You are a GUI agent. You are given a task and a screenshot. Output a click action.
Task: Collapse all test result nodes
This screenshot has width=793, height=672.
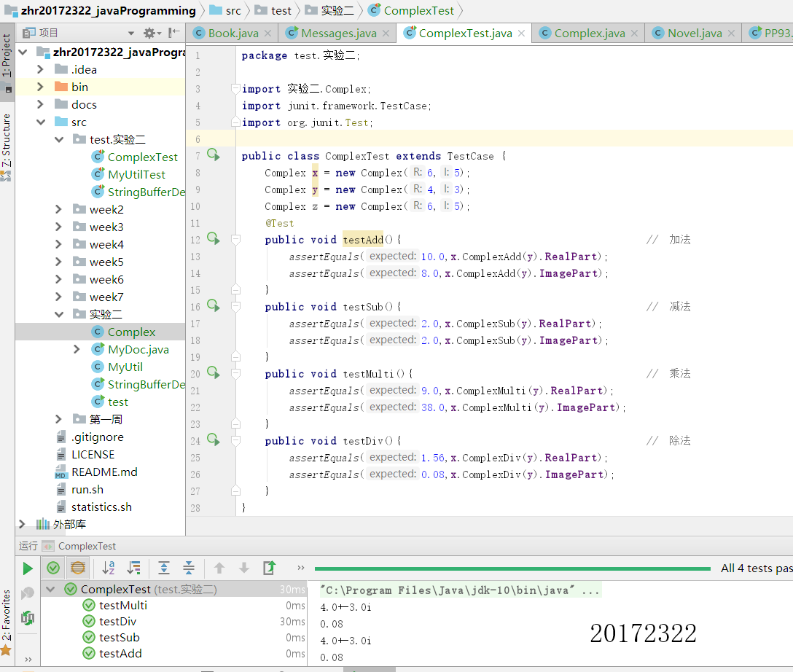tap(189, 569)
